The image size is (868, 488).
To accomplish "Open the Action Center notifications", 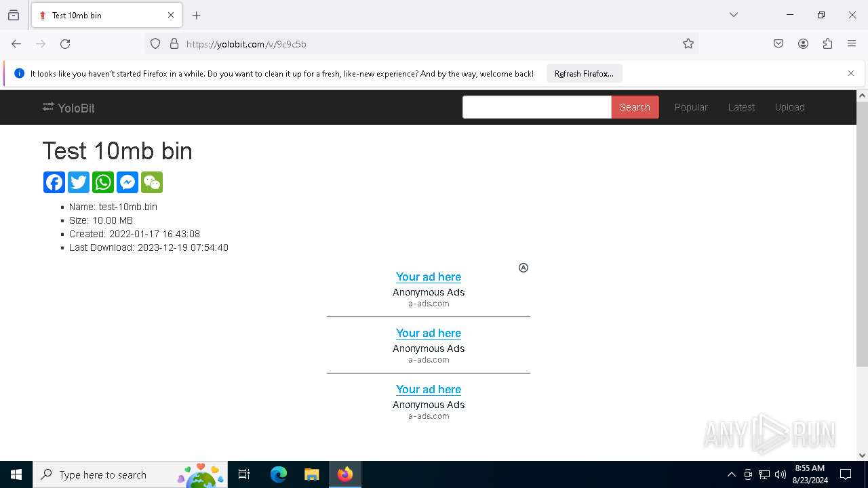I will pyautogui.click(x=846, y=474).
